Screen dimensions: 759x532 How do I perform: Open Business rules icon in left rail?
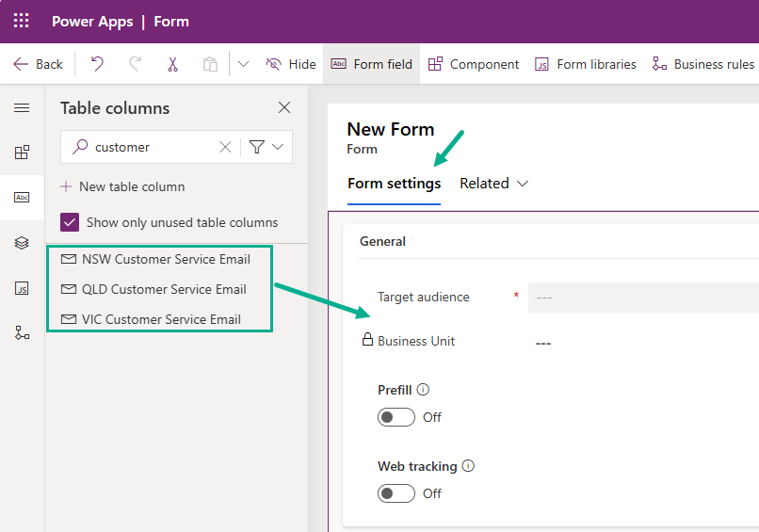(x=22, y=332)
